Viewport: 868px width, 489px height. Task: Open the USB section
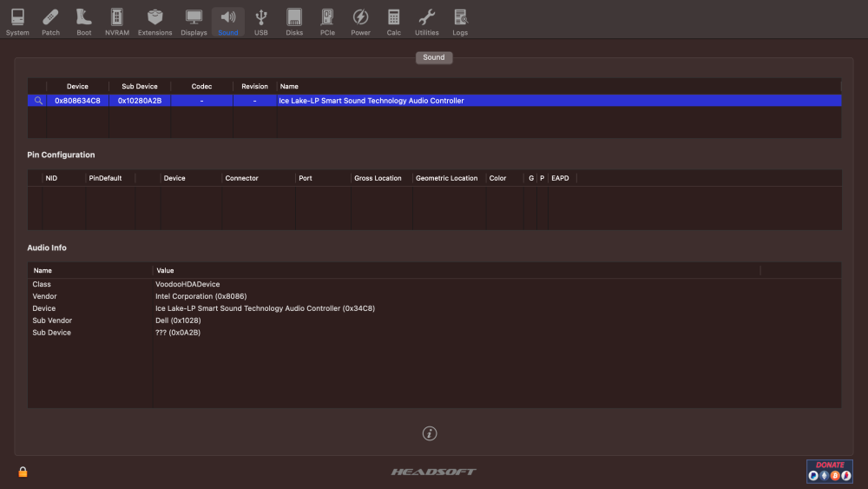(260, 23)
